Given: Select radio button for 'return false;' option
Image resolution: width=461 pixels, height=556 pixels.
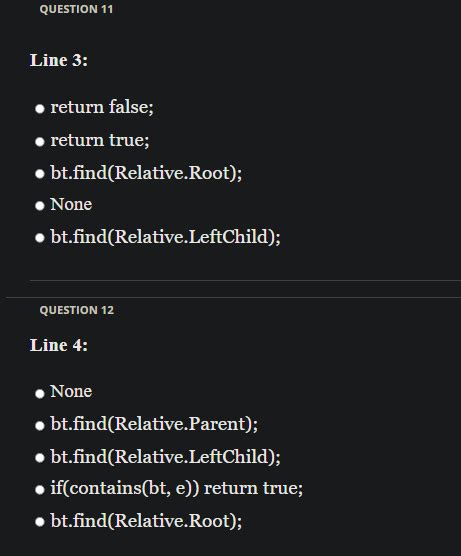Looking at the screenshot, I should [40, 109].
